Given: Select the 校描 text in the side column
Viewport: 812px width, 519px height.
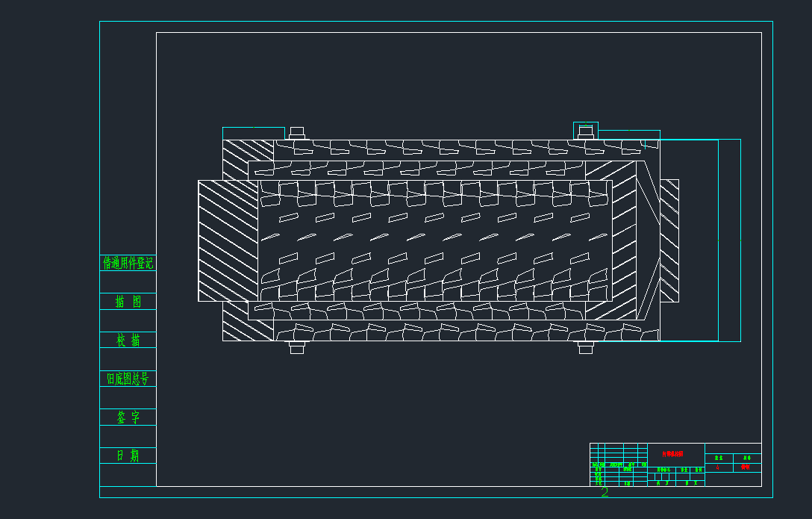Looking at the screenshot, I should point(128,341).
